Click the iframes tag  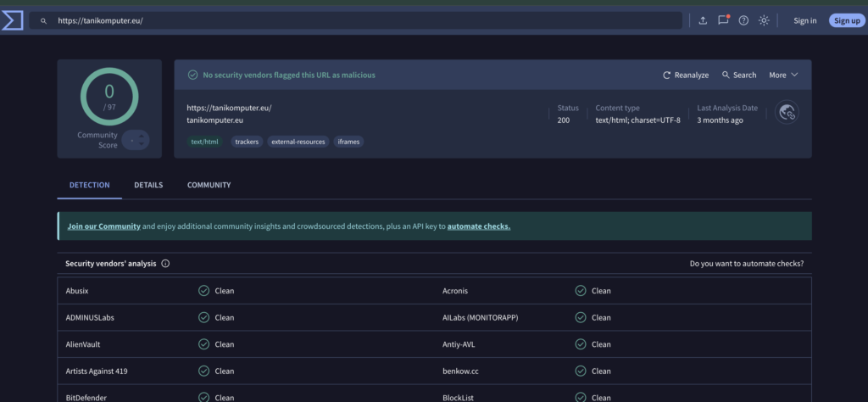click(348, 142)
